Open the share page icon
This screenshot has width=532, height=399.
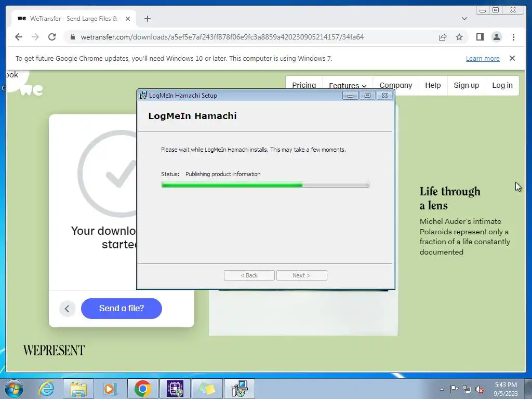click(443, 37)
